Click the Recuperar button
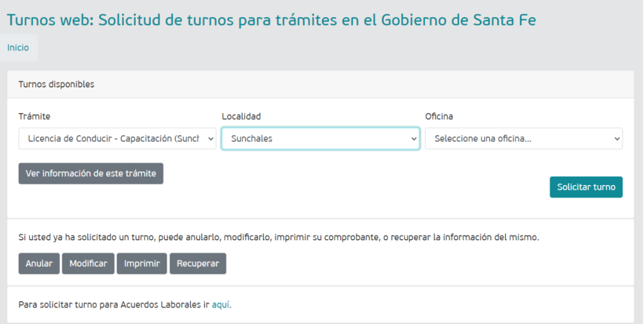 point(197,264)
